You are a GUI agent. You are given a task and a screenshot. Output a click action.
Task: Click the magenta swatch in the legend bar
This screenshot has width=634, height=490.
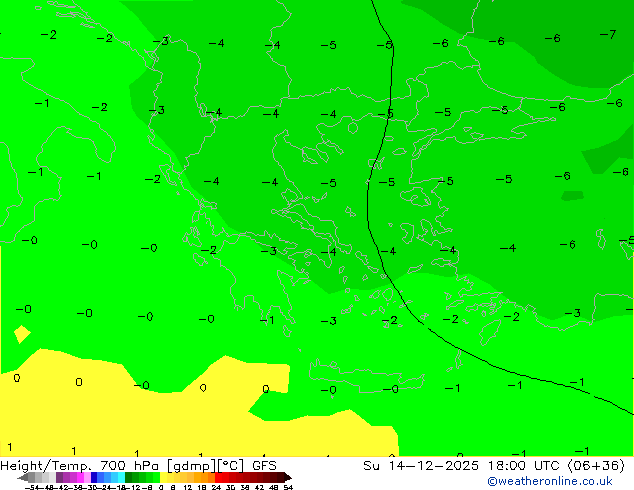[80, 477]
